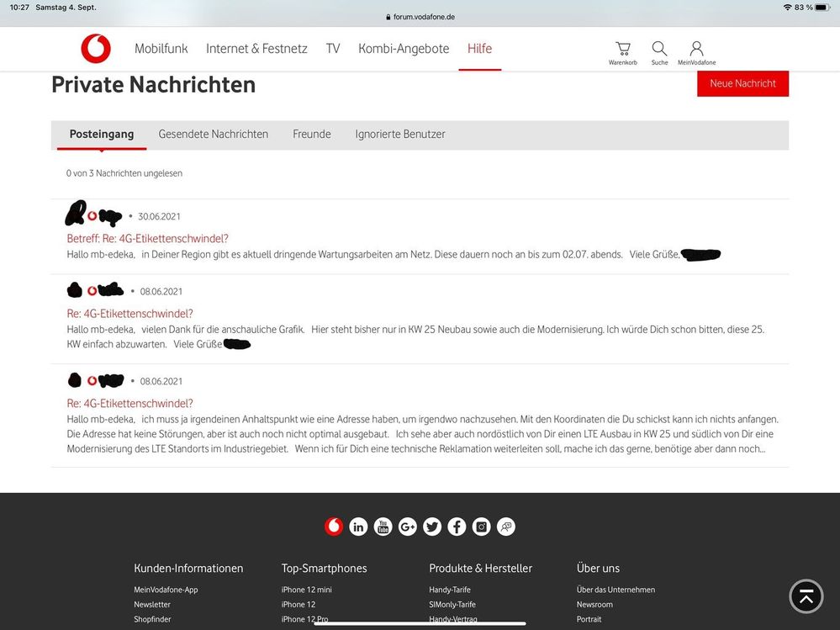Open the Portrait footer link

(x=589, y=619)
